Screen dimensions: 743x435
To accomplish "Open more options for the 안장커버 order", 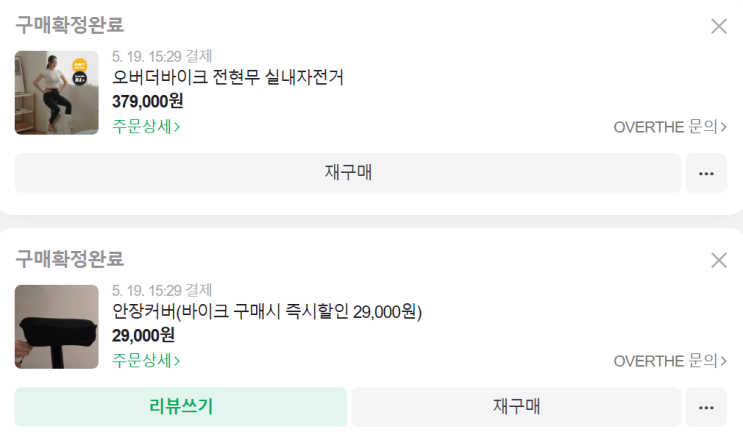I will (706, 407).
